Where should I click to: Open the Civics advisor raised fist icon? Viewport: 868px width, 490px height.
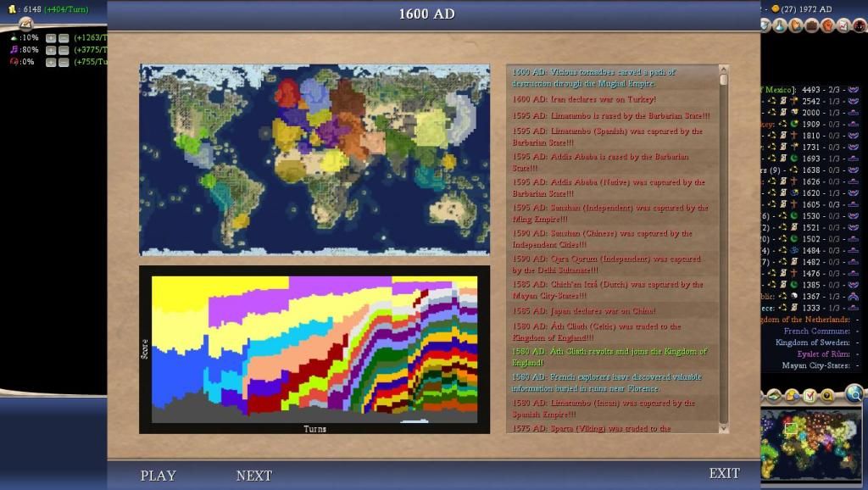(827, 25)
